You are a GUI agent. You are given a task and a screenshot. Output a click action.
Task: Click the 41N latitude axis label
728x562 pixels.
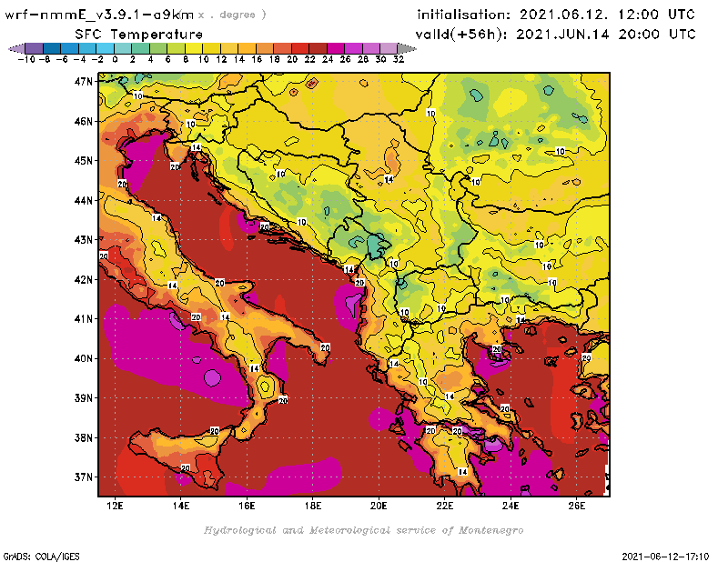tap(84, 319)
